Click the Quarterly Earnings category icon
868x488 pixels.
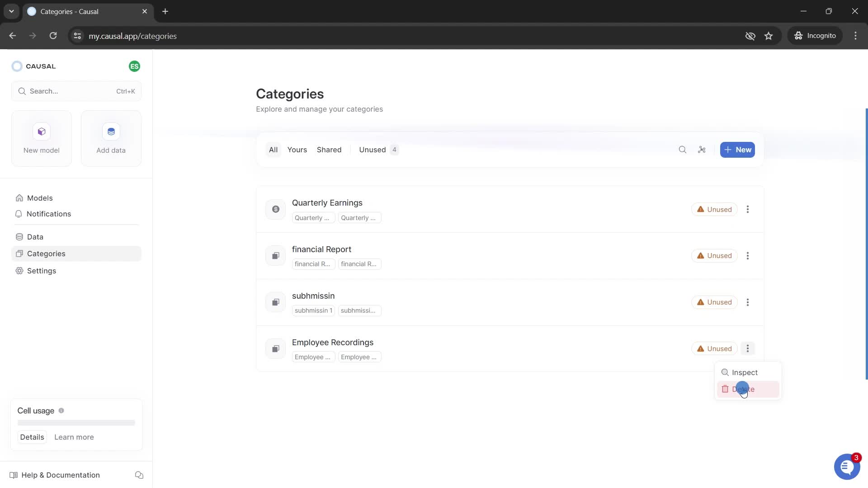tap(275, 209)
